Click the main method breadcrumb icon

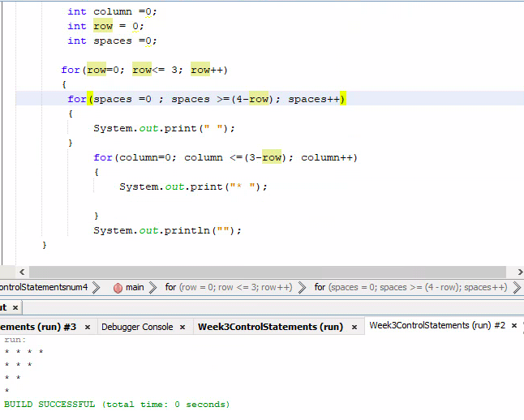point(118,288)
